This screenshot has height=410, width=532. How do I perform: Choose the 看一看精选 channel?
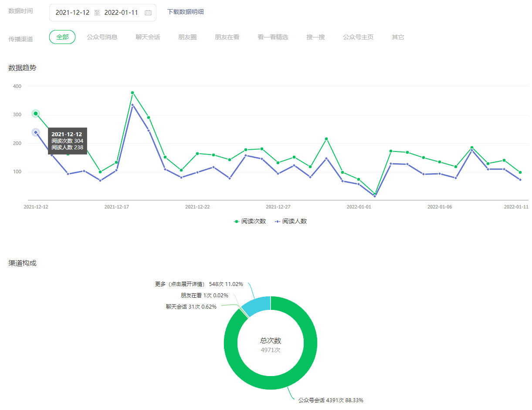tap(273, 37)
